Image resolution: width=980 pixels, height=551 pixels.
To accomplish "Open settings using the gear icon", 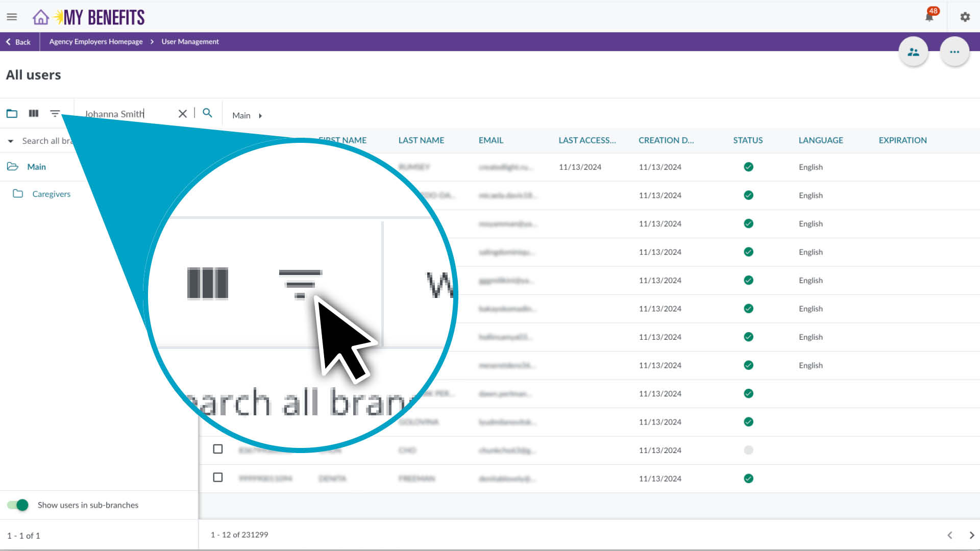I will pos(965,17).
